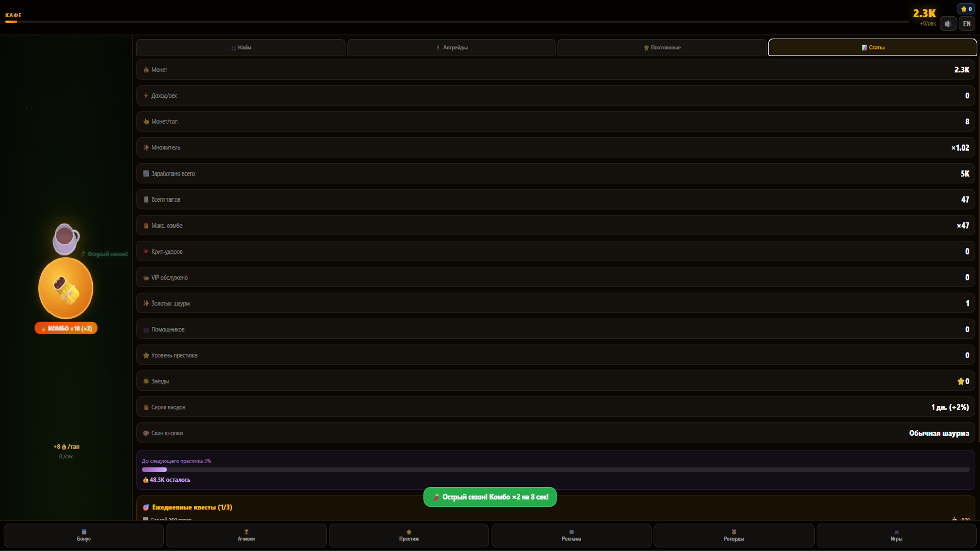
Task: Click the yellow star next to the Звёзды value
Action: pyautogui.click(x=960, y=382)
